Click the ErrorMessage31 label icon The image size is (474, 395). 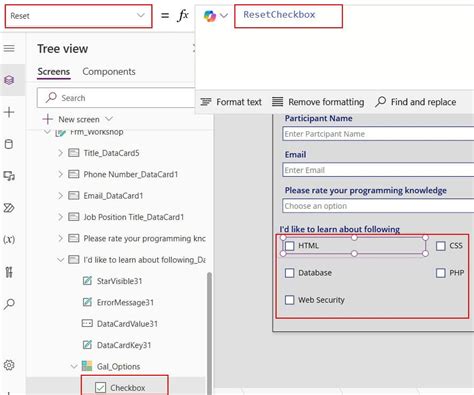coord(87,302)
